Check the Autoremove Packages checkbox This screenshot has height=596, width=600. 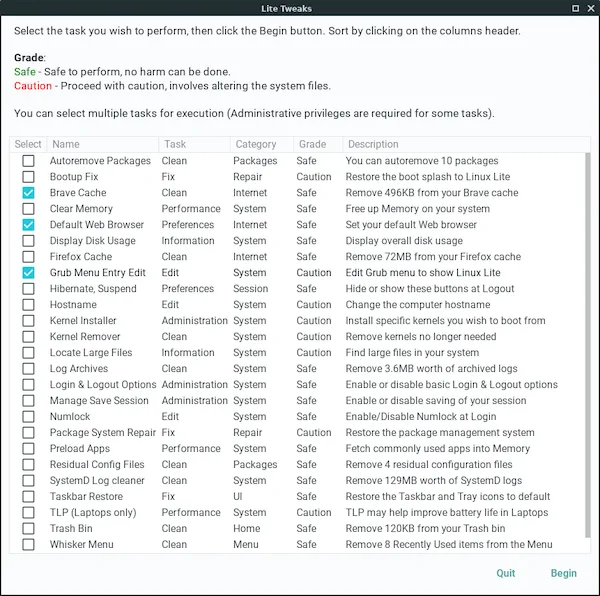(28, 161)
